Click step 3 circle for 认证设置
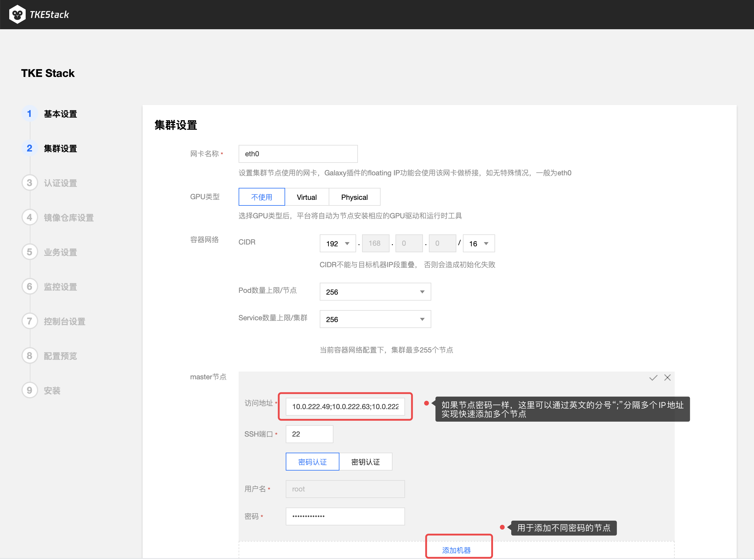 pyautogui.click(x=30, y=183)
